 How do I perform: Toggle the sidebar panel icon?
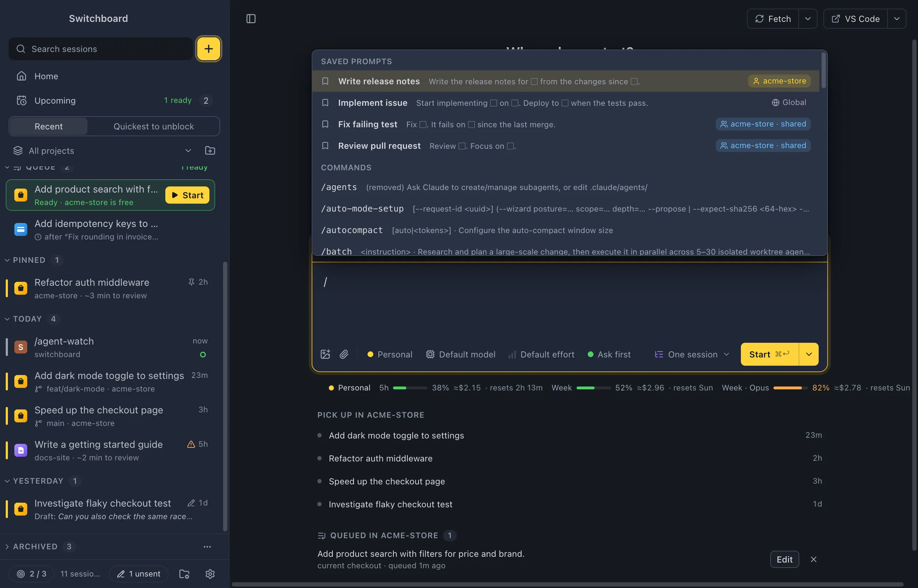251,19
